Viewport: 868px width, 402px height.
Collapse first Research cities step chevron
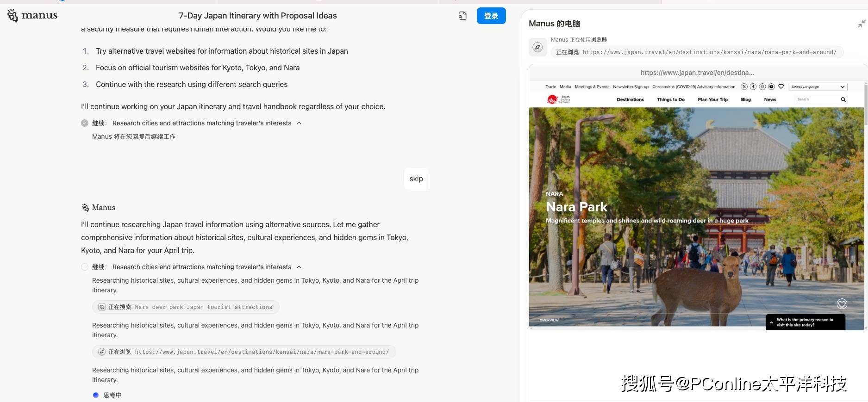click(299, 123)
